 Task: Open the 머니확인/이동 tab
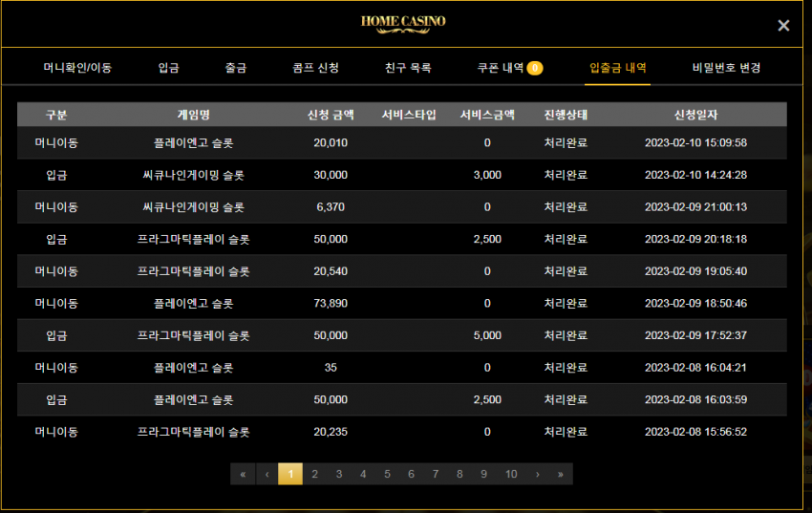tap(77, 68)
